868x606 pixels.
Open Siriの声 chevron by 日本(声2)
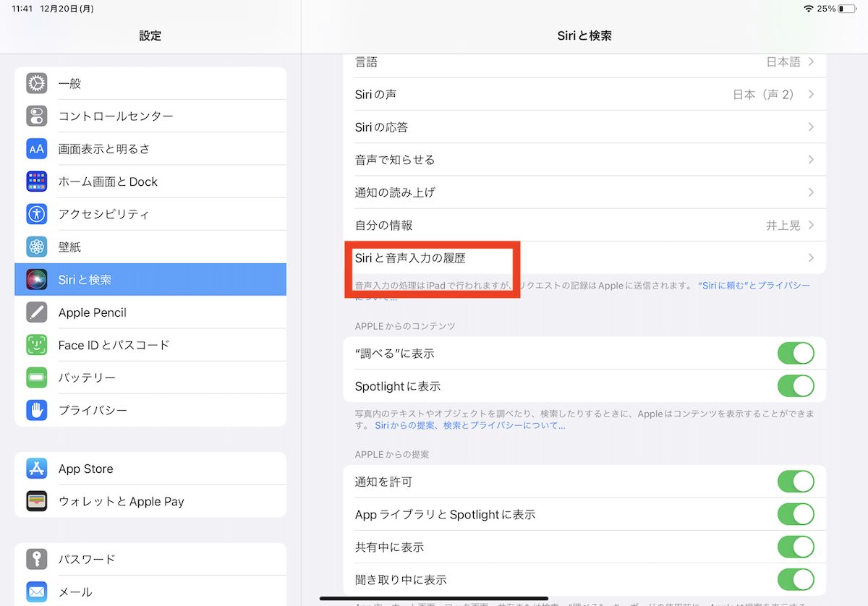pos(811,95)
